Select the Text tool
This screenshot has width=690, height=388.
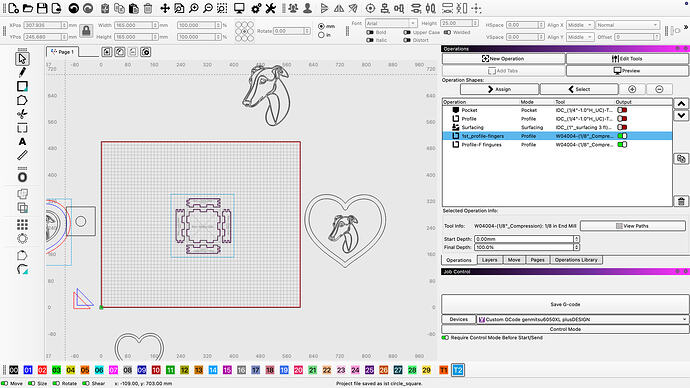pos(22,142)
